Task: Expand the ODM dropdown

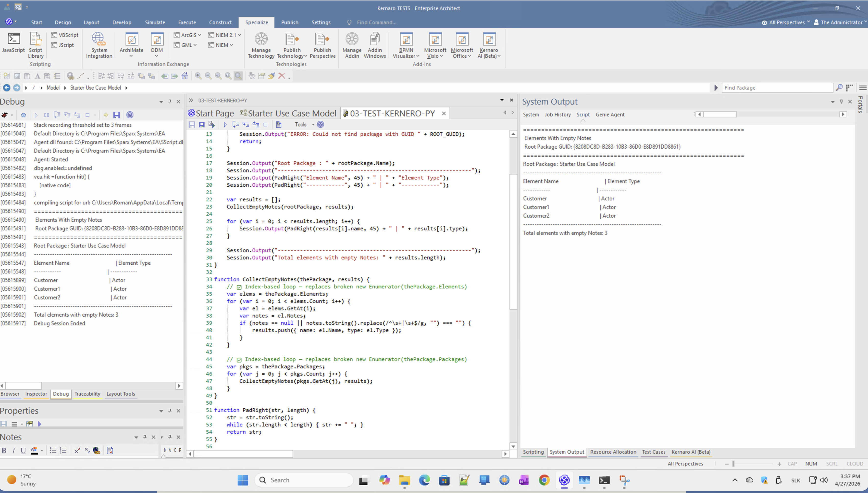Action: 157,56
